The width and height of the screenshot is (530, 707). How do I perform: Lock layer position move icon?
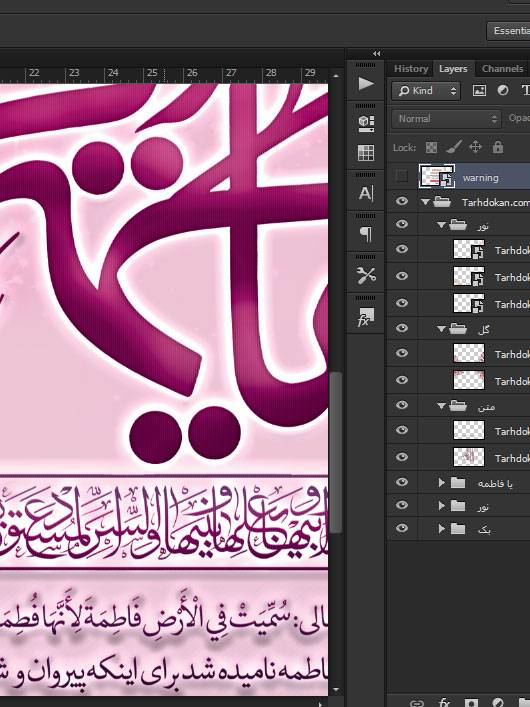[475, 147]
